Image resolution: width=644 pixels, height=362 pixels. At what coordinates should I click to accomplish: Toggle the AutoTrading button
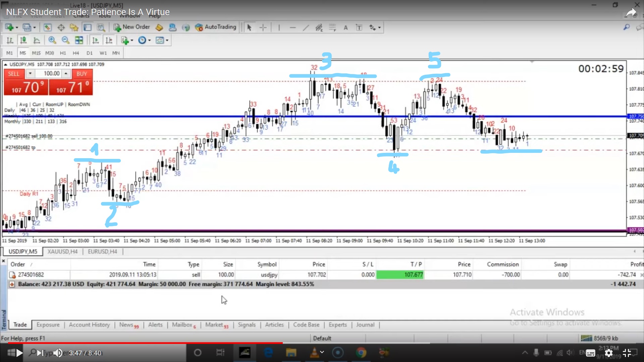216,27
